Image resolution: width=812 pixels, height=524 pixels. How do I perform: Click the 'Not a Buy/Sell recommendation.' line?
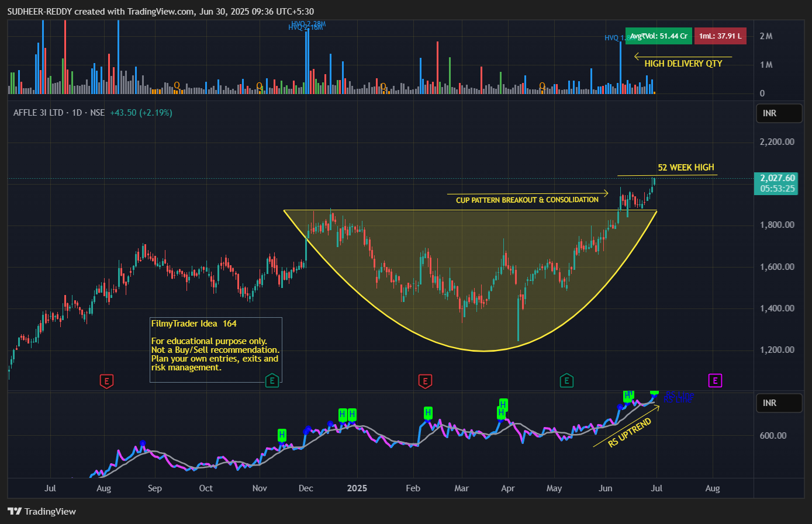(215, 350)
